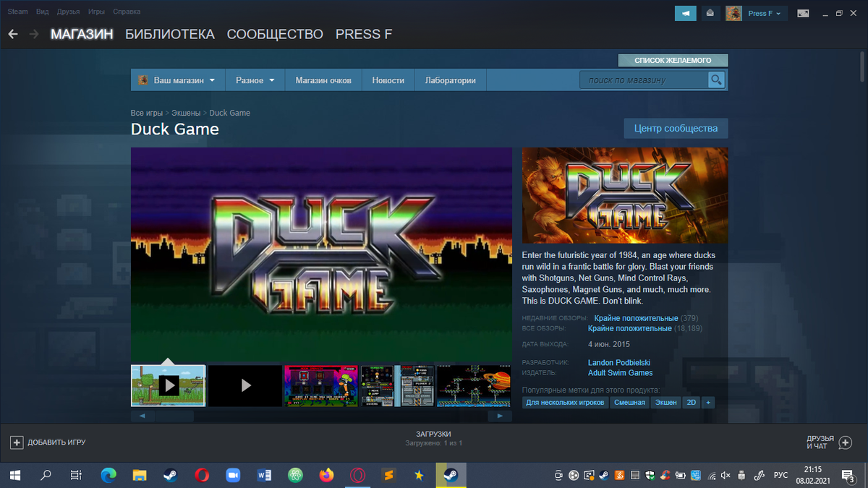
Task: Click ДОБАВИТЬ ИГРУ label
Action: coord(56,442)
